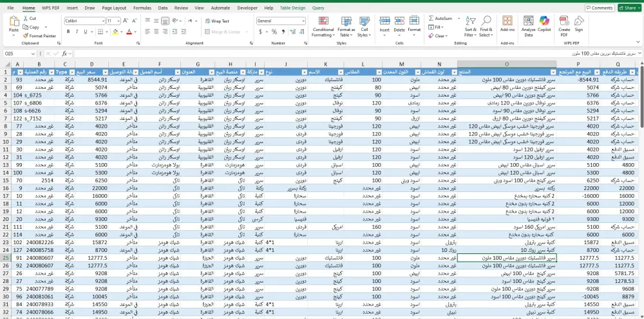Expand the AutoSum dropdown arrow
This screenshot has width=644, height=319.
(x=459, y=19)
